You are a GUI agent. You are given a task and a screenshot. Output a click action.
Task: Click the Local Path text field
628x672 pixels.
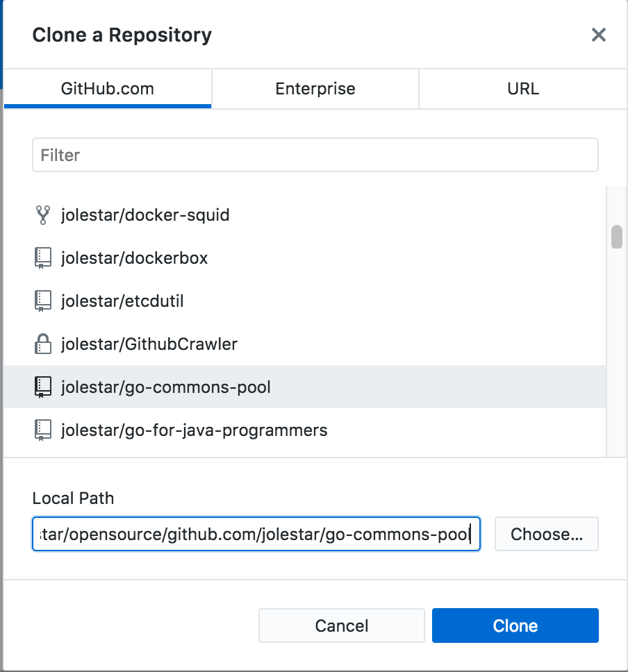point(256,534)
